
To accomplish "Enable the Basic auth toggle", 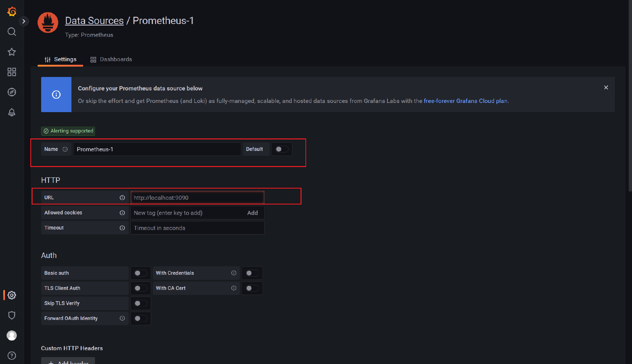I will pos(141,273).
